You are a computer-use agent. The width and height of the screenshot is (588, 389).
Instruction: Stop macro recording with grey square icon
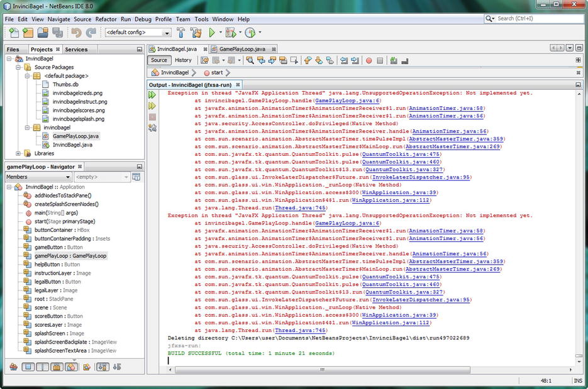click(380, 60)
